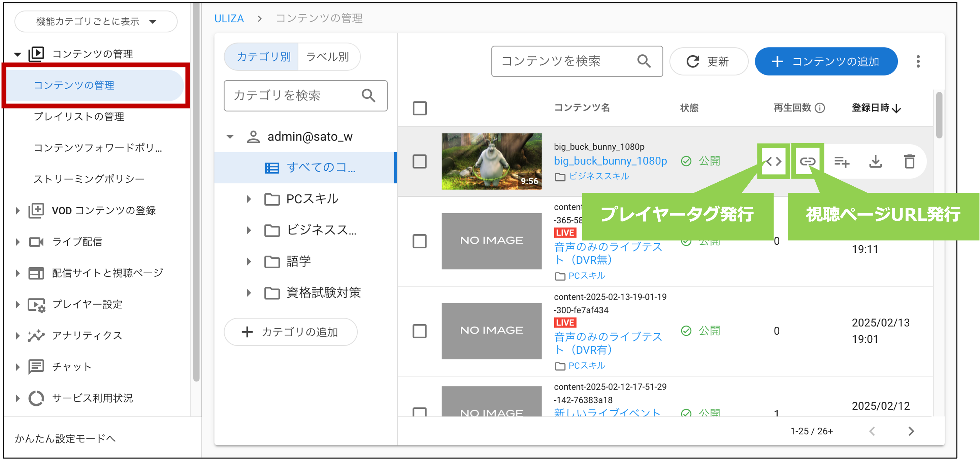Image resolution: width=980 pixels, height=460 pixels.
Task: Click viewing page URL link icon
Action: pos(807,161)
